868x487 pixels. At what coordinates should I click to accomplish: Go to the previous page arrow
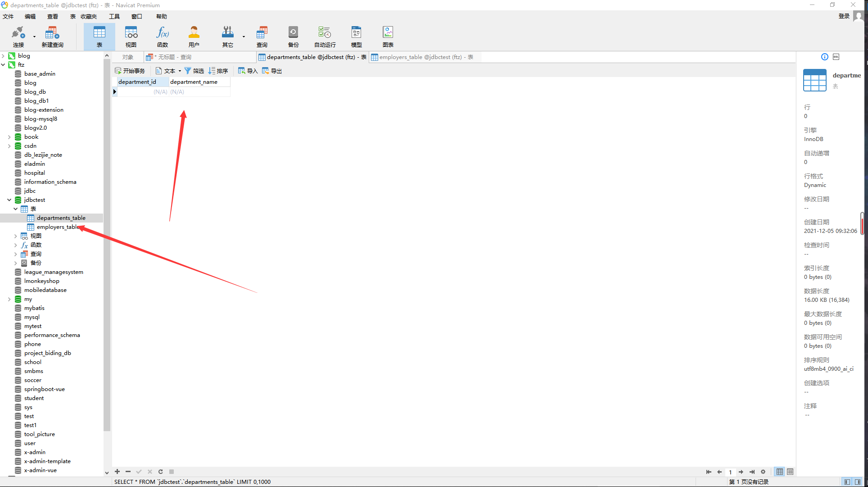(719, 472)
